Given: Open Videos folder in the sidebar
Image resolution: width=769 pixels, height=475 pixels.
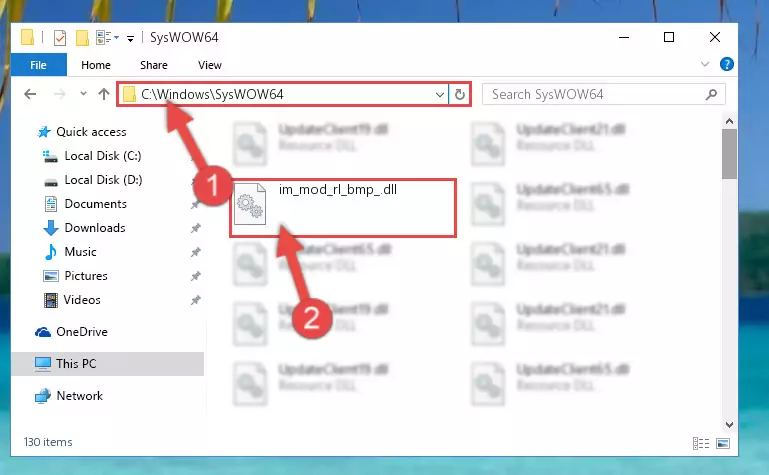Looking at the screenshot, I should click(x=82, y=300).
